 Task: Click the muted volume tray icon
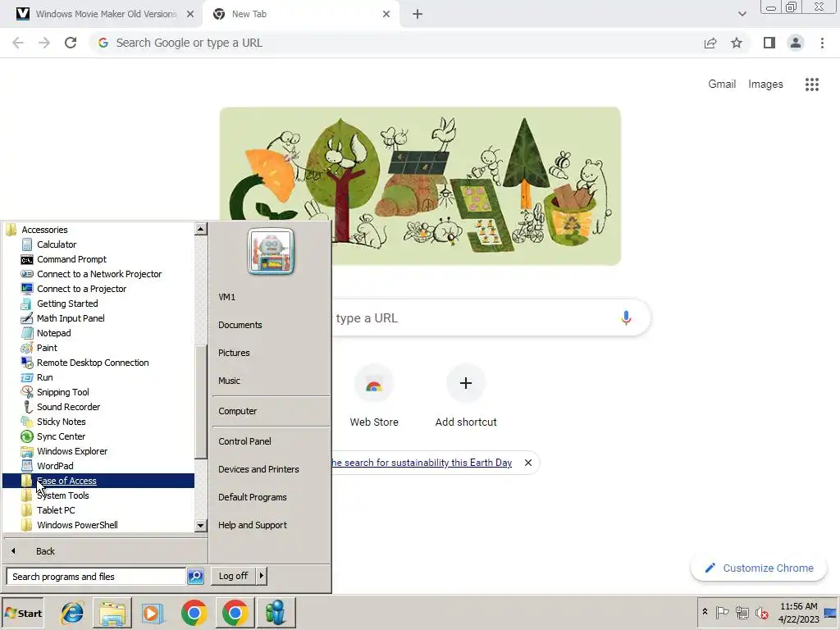click(761, 612)
